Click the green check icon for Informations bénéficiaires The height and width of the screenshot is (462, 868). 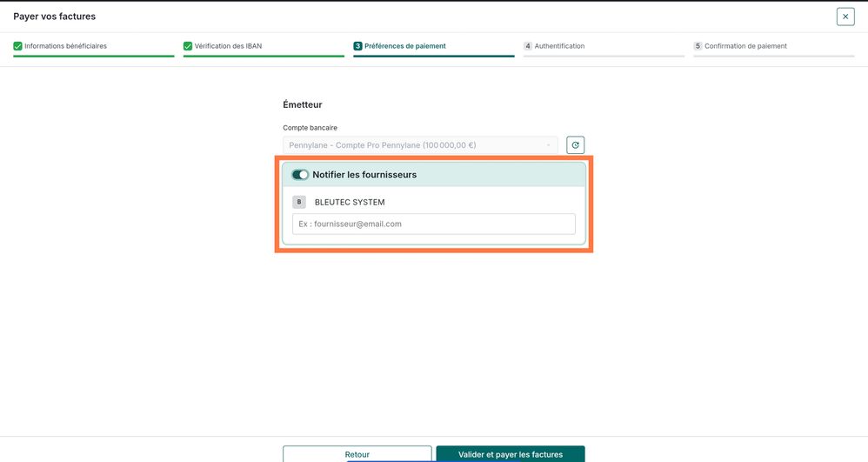point(17,46)
